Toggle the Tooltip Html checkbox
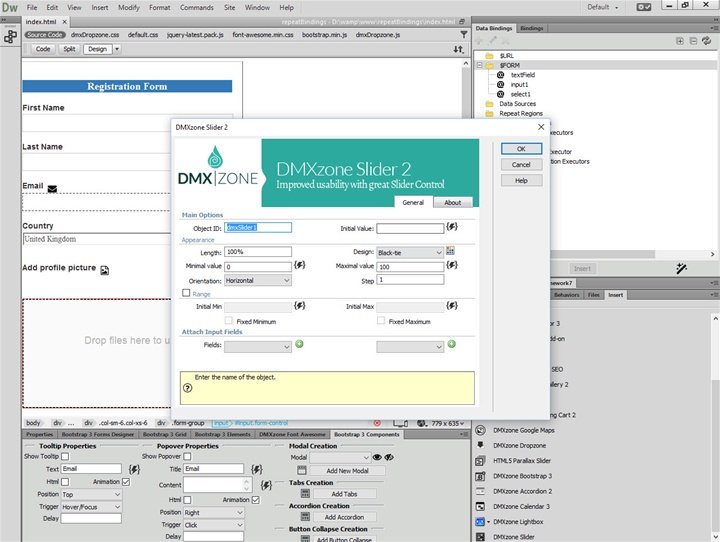Screen dimensions: 720x542 (x=65, y=482)
